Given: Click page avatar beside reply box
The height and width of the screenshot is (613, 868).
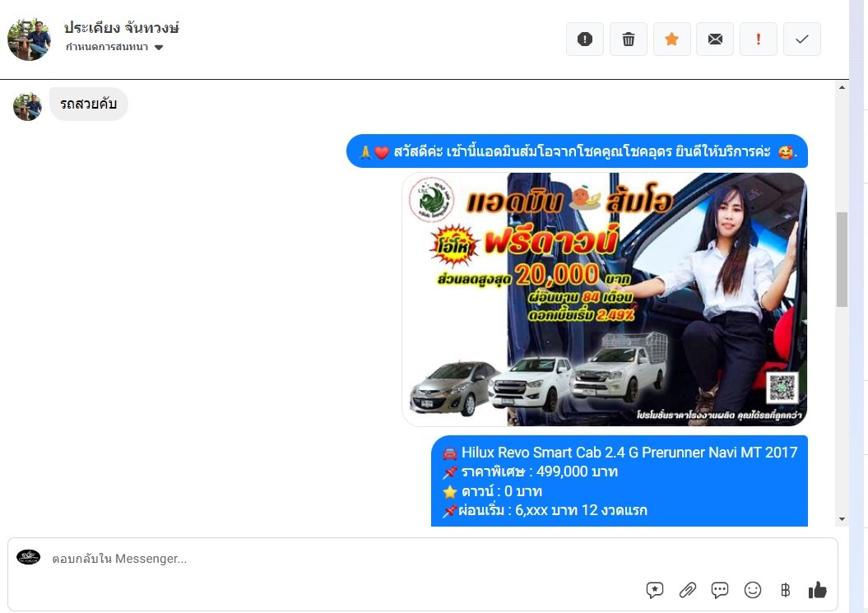Looking at the screenshot, I should [x=28, y=556].
